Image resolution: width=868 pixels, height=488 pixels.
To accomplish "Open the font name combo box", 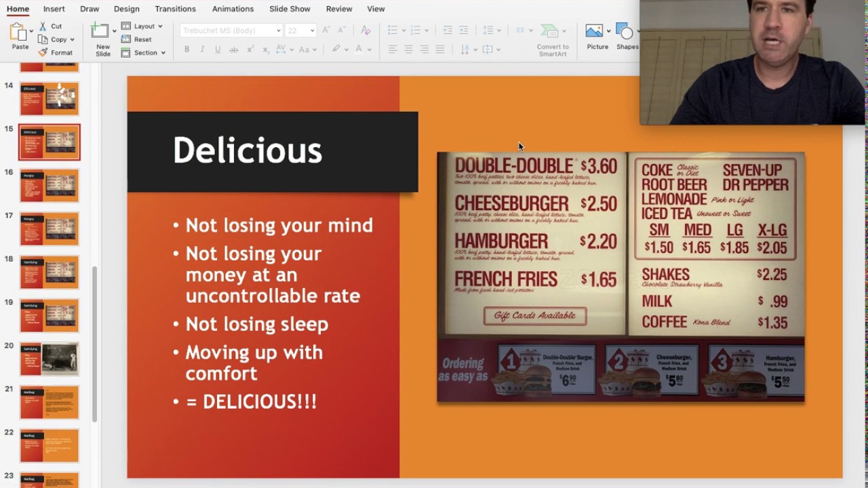I will [231, 30].
